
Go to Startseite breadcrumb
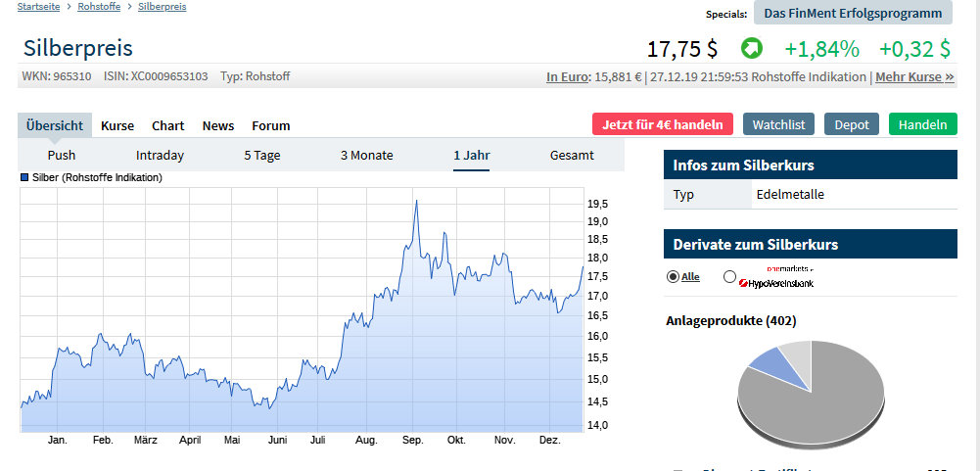38,7
